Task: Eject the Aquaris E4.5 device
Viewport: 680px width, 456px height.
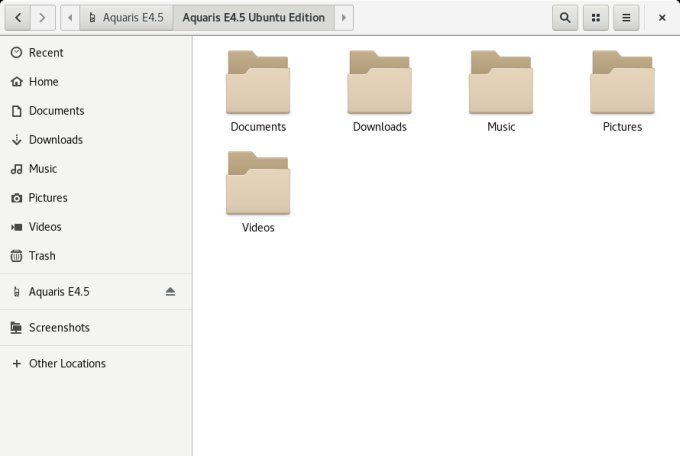Action: [170, 292]
